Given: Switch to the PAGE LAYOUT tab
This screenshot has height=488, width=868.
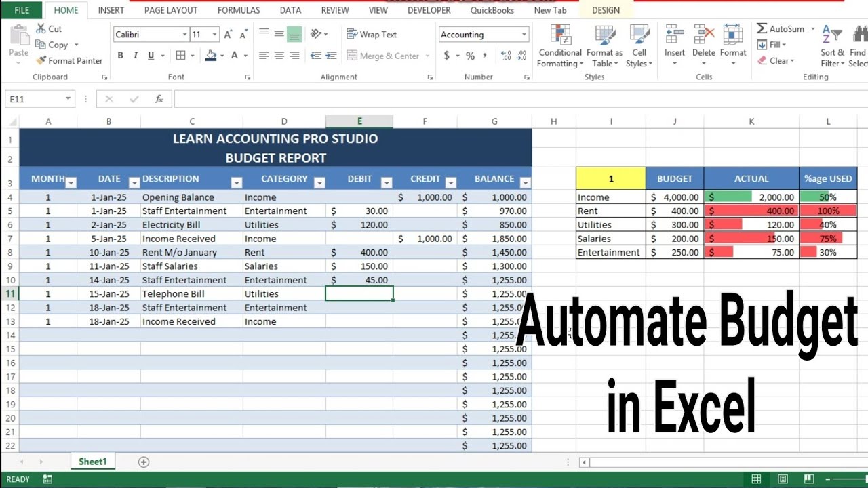Looking at the screenshot, I should 171,10.
